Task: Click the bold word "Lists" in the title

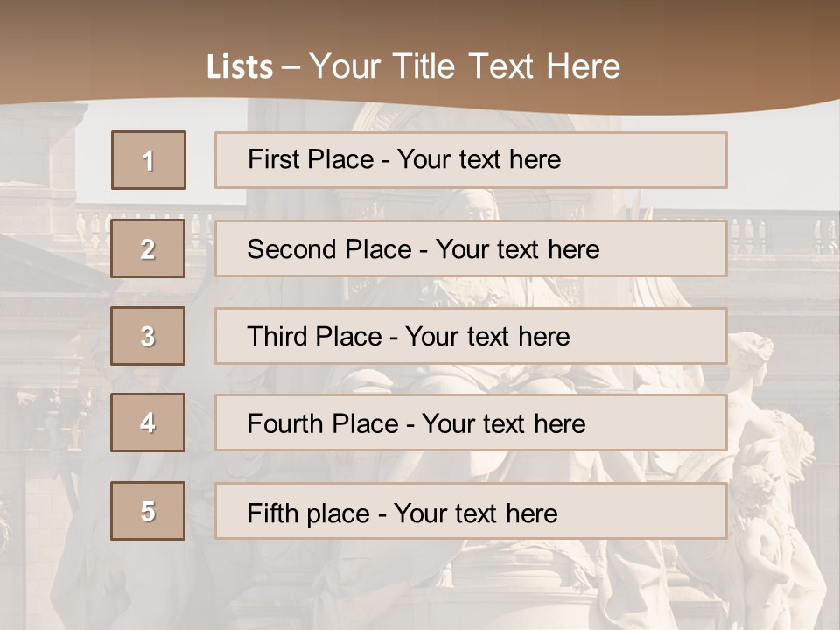Action: [x=239, y=67]
